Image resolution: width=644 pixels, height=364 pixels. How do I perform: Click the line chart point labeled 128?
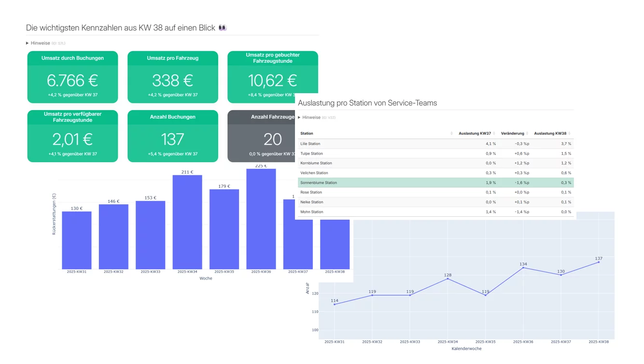coord(448,279)
